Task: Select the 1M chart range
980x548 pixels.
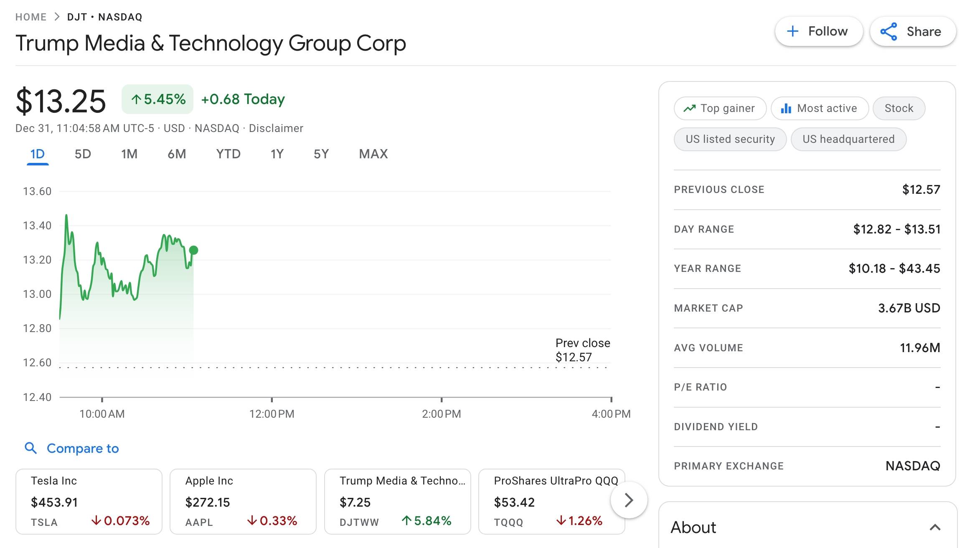Action: click(x=129, y=154)
